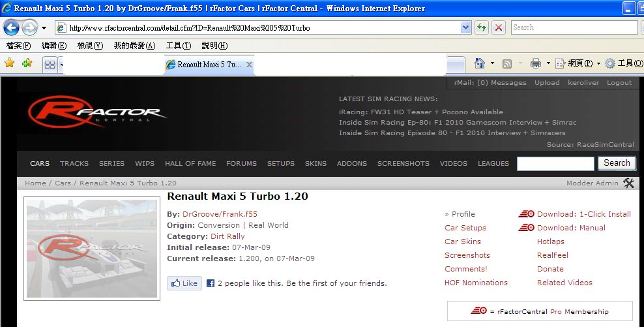Click the Dirt Rally category link

[x=227, y=236]
